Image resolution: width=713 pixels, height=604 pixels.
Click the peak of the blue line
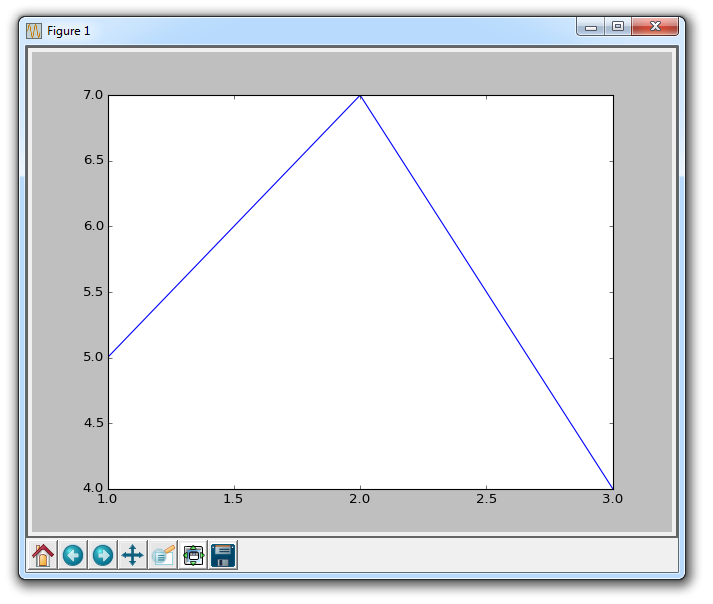point(360,96)
